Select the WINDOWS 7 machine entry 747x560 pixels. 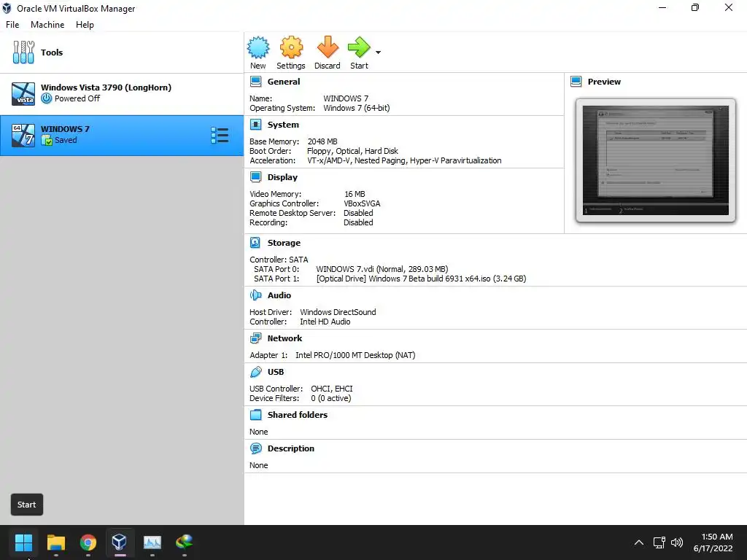click(x=122, y=135)
